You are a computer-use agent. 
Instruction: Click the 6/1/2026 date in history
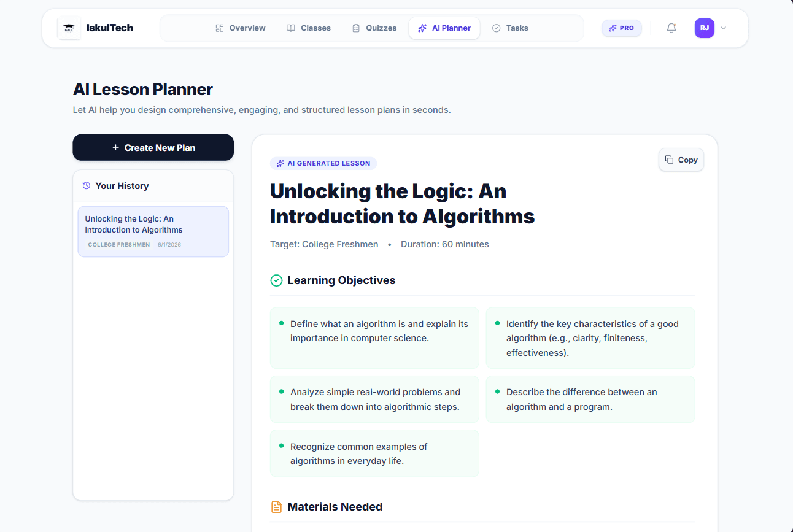(x=169, y=244)
